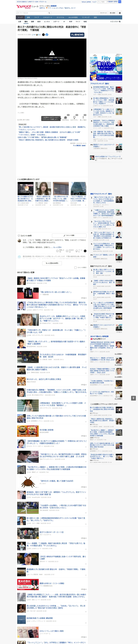The height and width of the screenshot is (644, 138).
Task: Click the Yahoo! JAPAN News logo
Action: pos(28,7)
